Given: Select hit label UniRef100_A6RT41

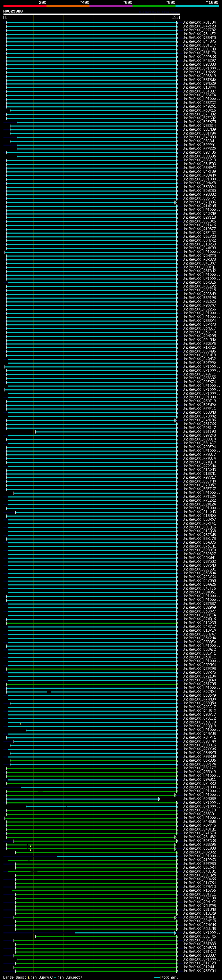Looking at the screenshot, I should 199,523.
